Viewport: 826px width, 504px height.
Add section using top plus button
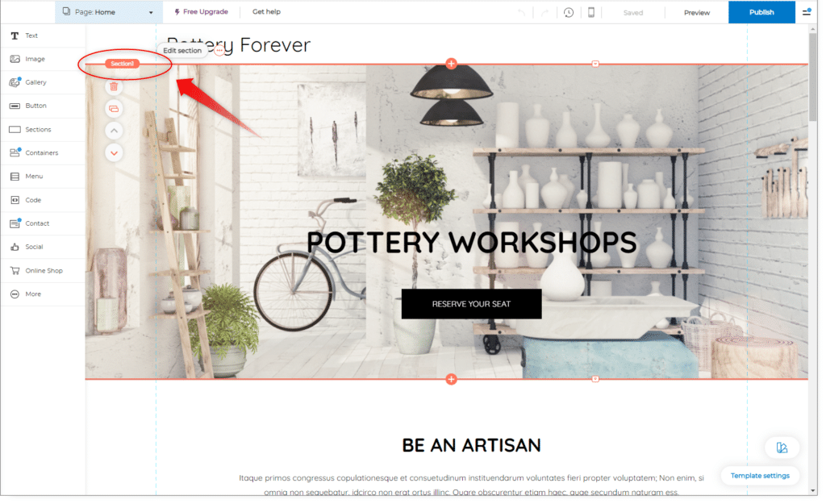451,64
